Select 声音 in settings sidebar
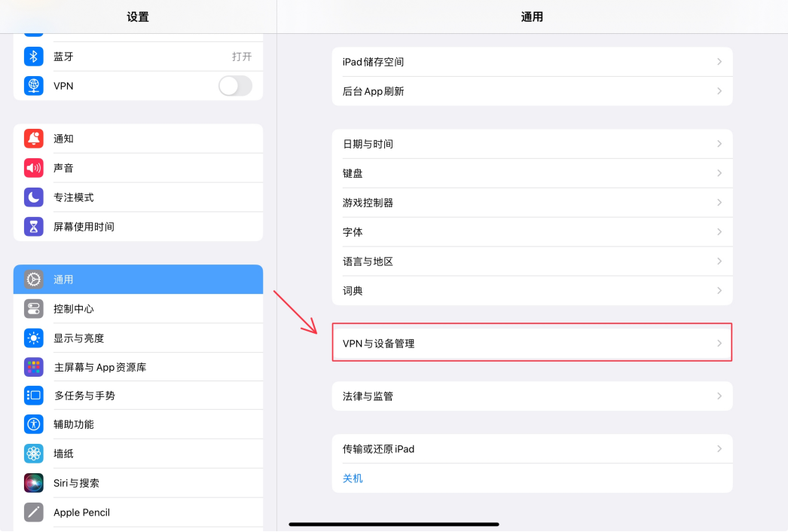788x532 pixels. [138, 168]
